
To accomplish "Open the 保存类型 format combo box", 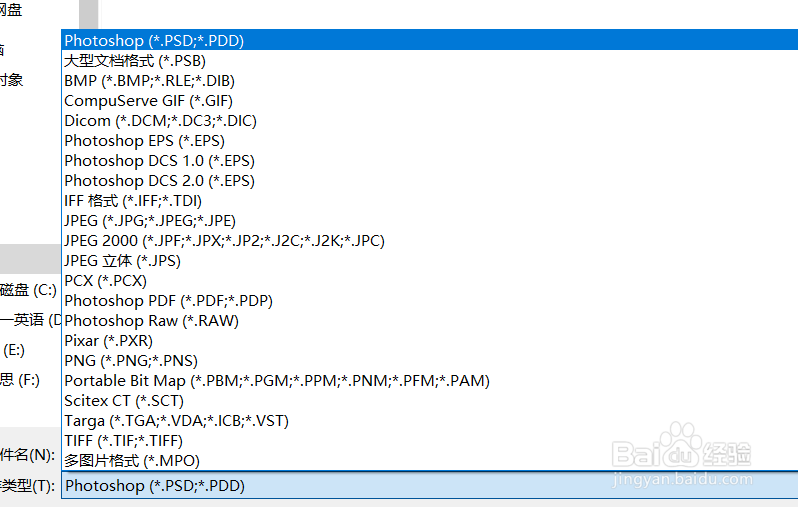I will point(430,485).
